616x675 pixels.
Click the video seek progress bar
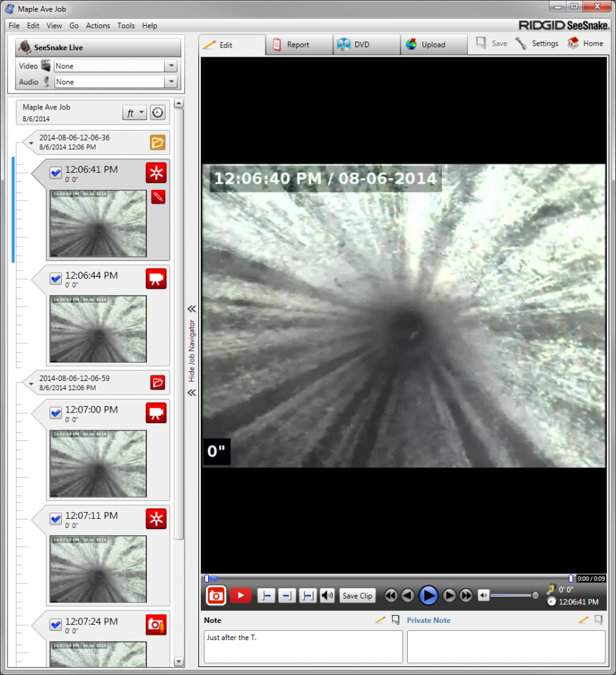tap(389, 579)
